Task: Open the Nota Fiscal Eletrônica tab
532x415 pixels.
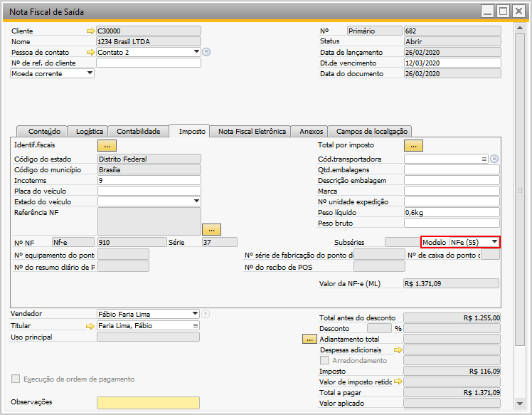Action: click(251, 132)
